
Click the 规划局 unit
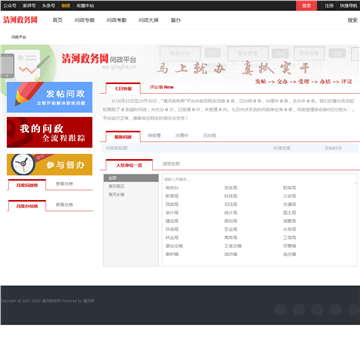point(230,221)
